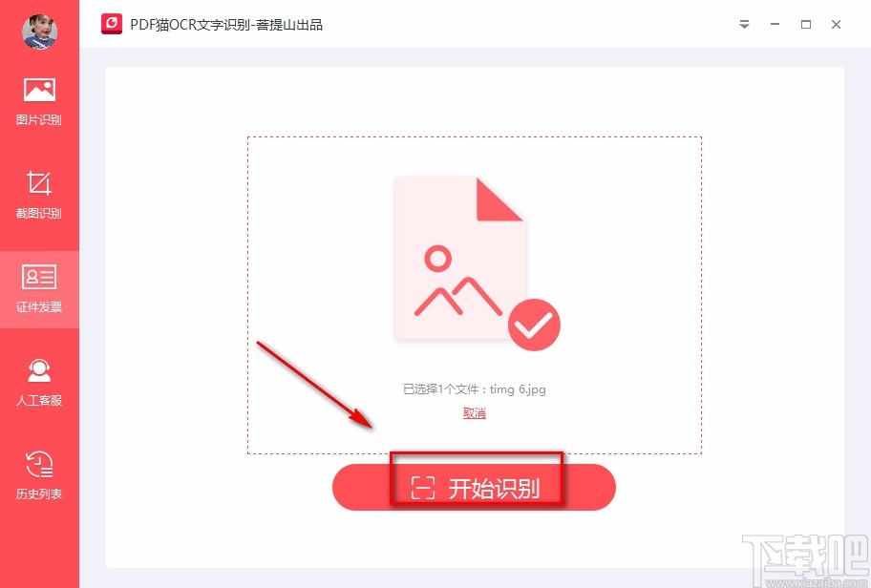Minimize the PDF猫OCR window
The height and width of the screenshot is (588, 871).
(x=775, y=25)
